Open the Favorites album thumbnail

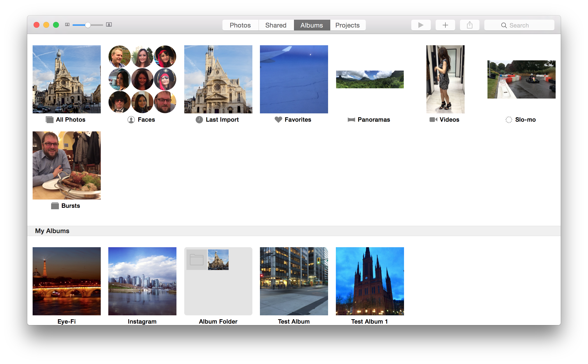point(294,79)
